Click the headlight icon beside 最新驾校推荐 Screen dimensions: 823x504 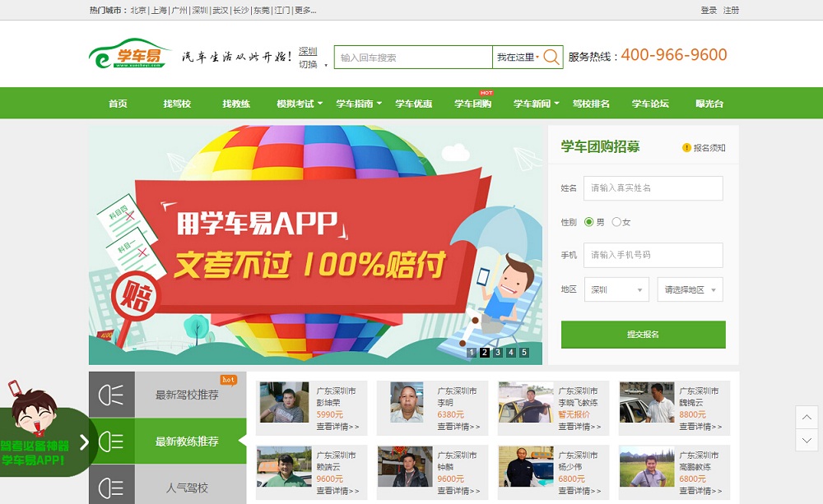[x=111, y=395]
